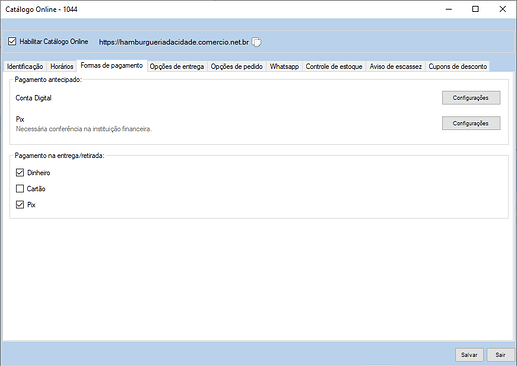The width and height of the screenshot is (517, 366).
Task: Open the Identificação tab
Action: 25,66
